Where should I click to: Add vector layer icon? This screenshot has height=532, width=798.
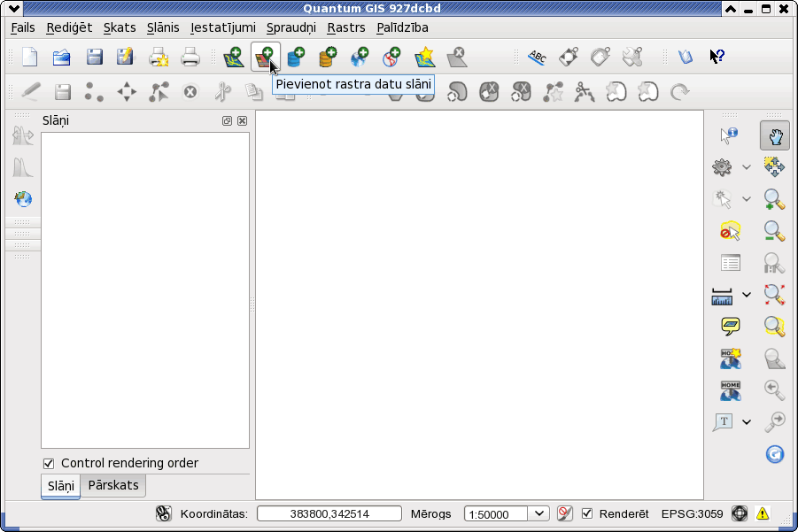point(234,57)
